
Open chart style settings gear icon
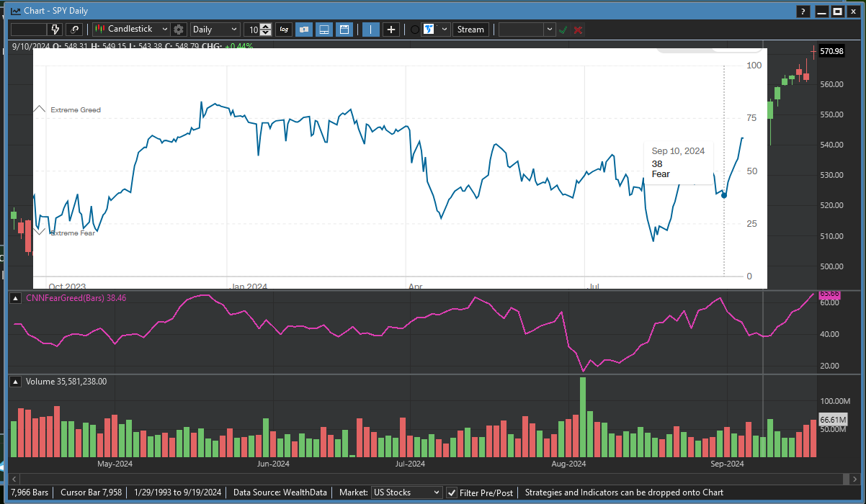[179, 30]
